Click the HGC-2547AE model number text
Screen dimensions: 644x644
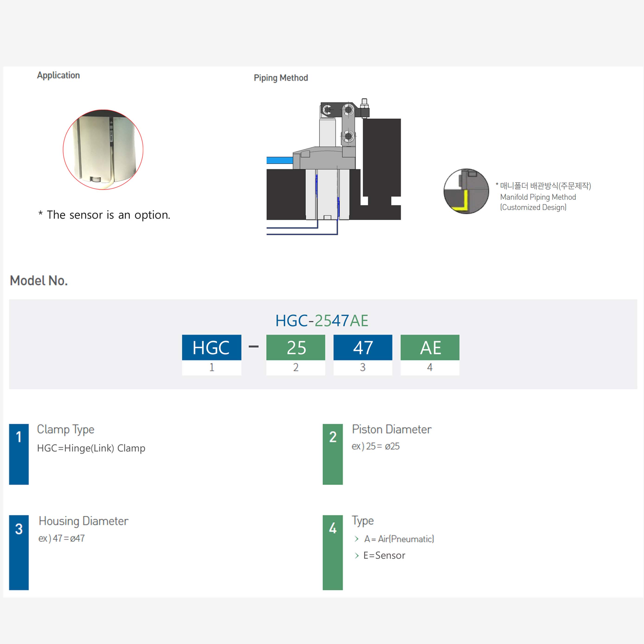[x=322, y=321]
